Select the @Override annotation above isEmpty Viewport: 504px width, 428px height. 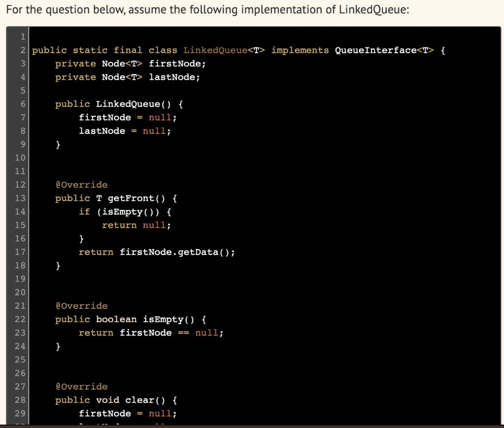pyautogui.click(x=81, y=305)
